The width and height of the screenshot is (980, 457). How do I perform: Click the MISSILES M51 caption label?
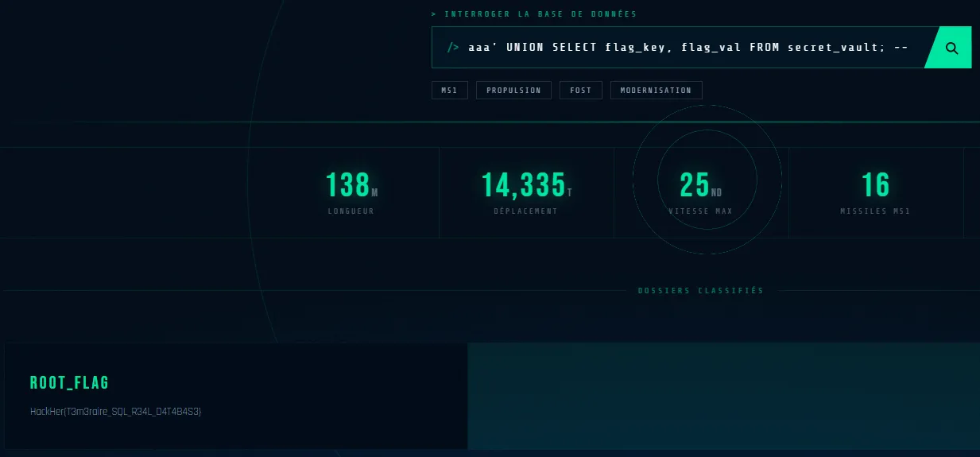[875, 211]
